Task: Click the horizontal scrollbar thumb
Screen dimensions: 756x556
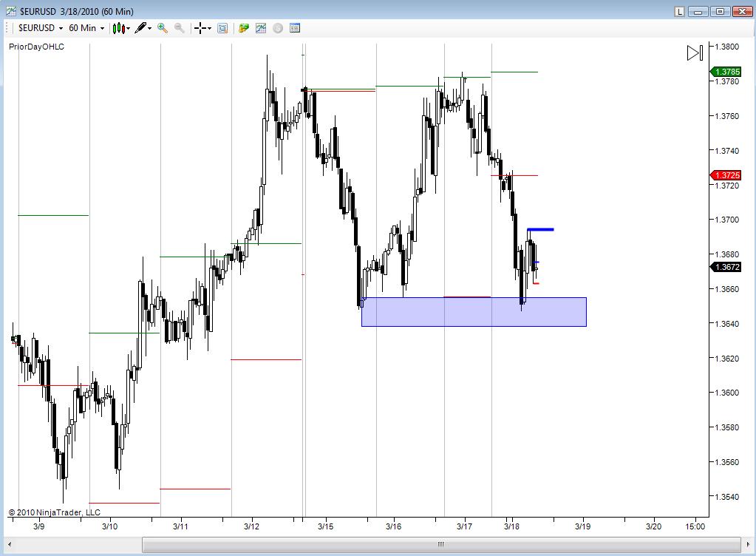Action: [x=440, y=544]
